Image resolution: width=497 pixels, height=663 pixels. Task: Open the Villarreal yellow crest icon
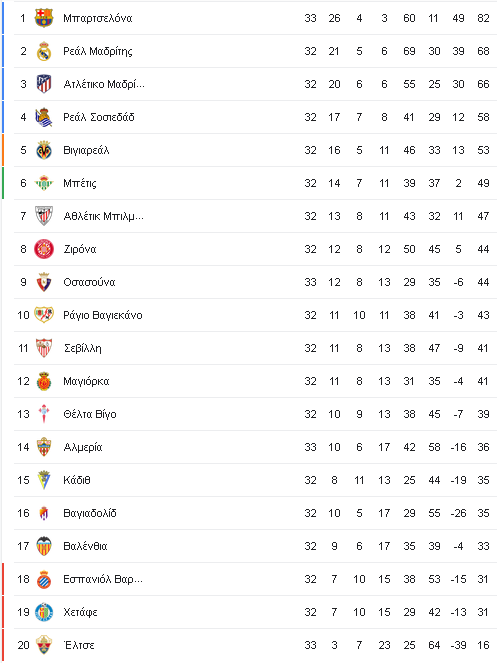pos(44,150)
